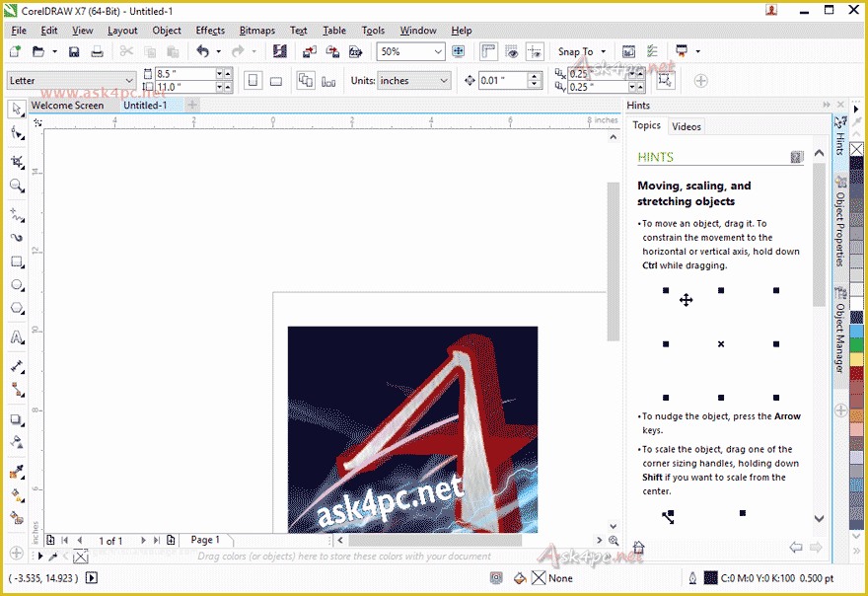Open the Object menu

(167, 31)
